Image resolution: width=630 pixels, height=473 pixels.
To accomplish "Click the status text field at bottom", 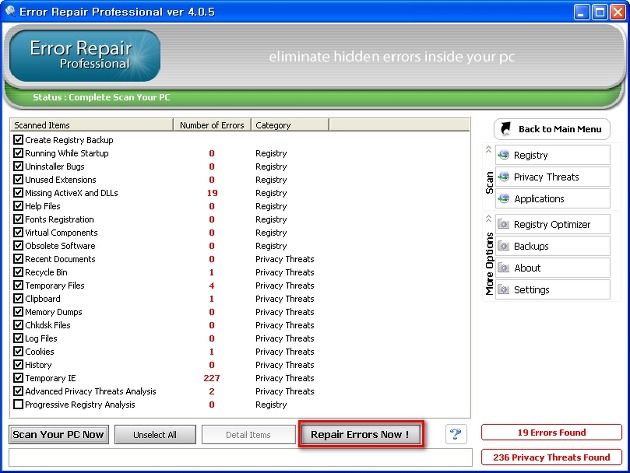I will click(240, 457).
